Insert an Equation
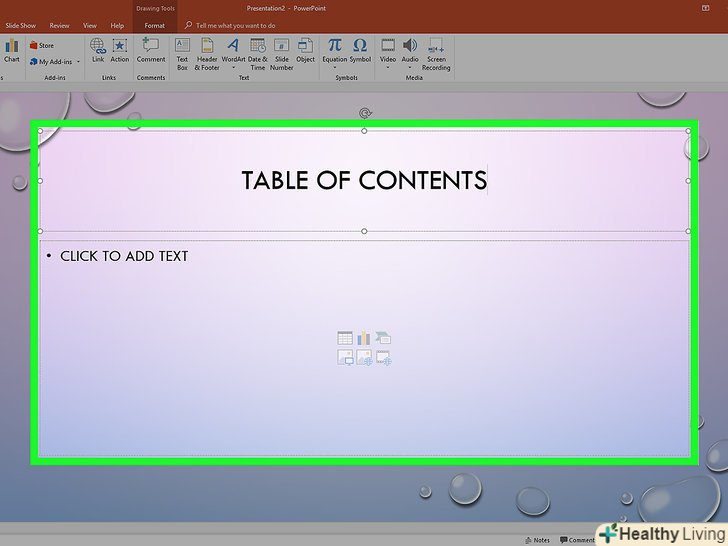Screen dimensions: 728x546 [x=335, y=49]
